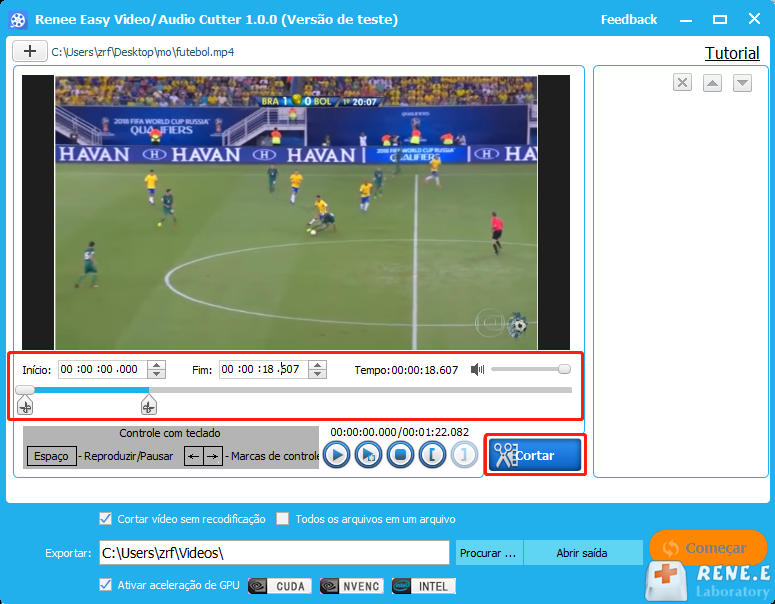
Task: Maximize the Renee cutter window
Action: pyautogui.click(x=720, y=20)
